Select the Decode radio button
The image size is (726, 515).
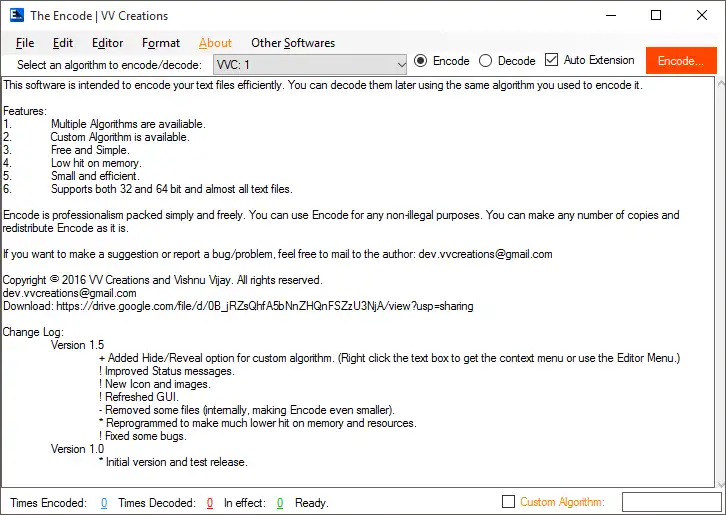click(507, 61)
